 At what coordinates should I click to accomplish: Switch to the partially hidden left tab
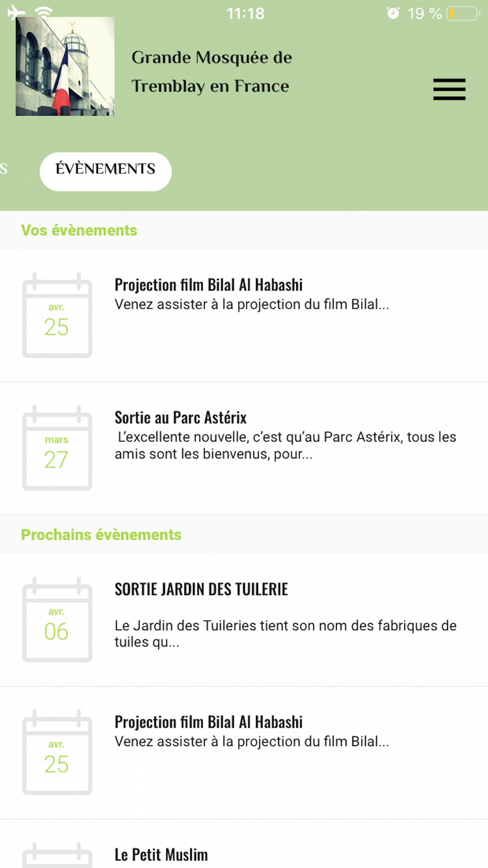tap(4, 169)
